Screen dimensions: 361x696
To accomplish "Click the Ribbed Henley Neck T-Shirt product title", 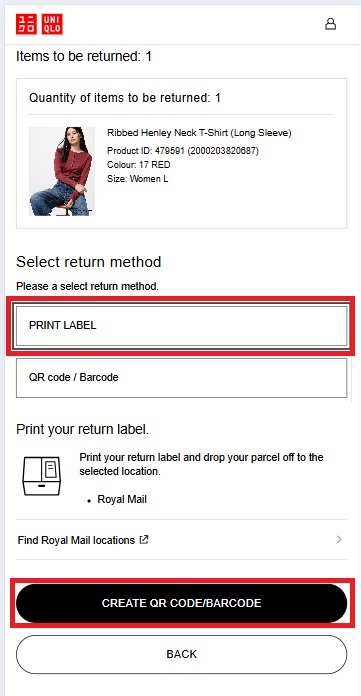I will 199,133.
